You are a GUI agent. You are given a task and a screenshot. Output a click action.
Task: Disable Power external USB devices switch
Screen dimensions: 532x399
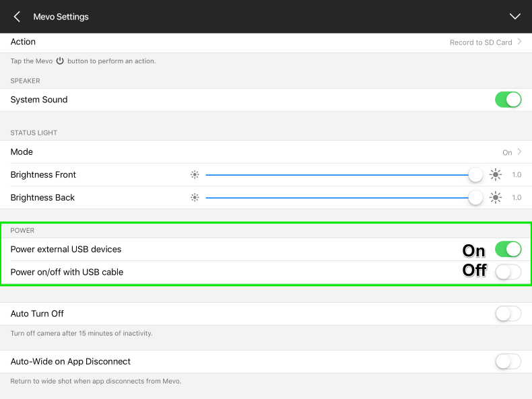[508, 250]
